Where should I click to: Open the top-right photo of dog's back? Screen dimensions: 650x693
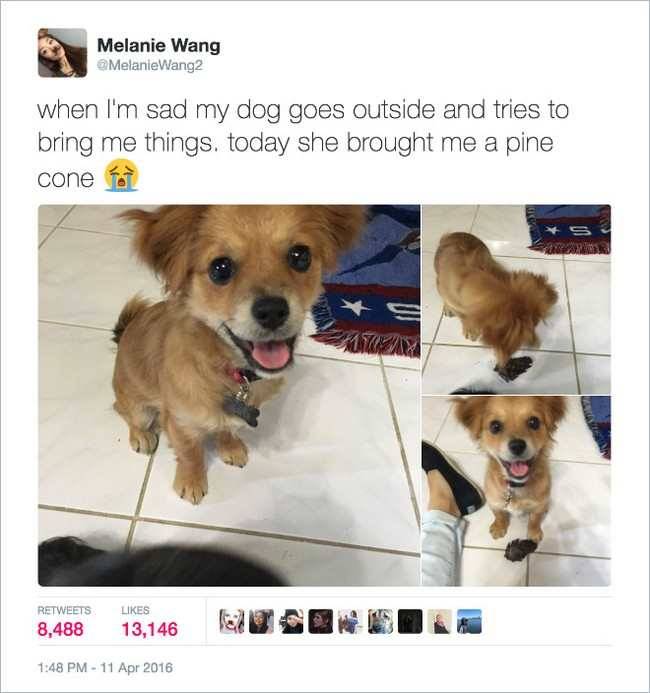point(517,299)
